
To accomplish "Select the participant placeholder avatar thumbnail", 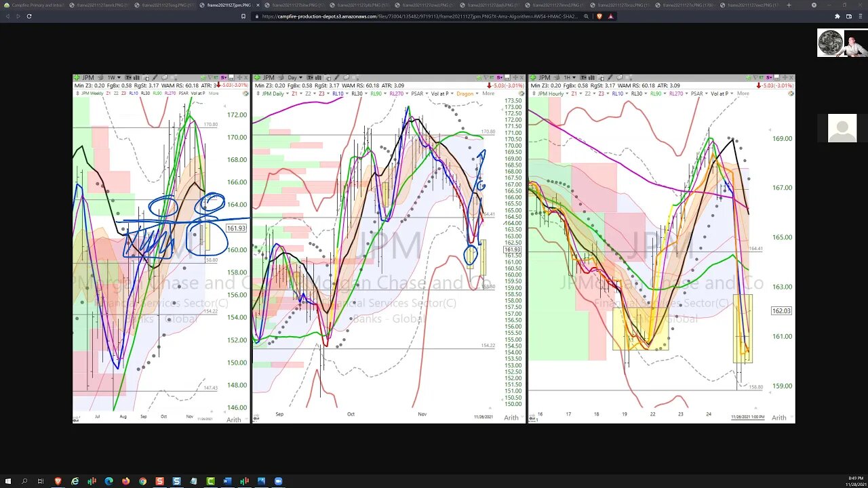I will point(842,129).
